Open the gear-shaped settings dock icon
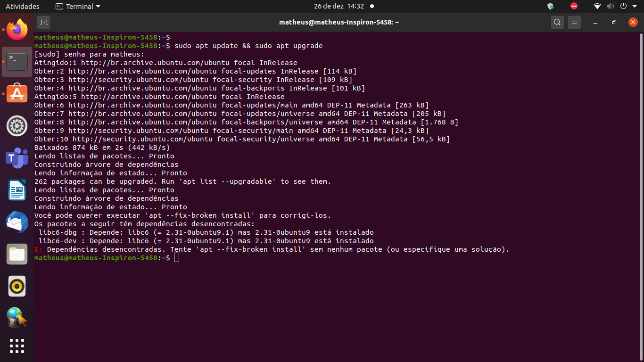 pos(17,126)
